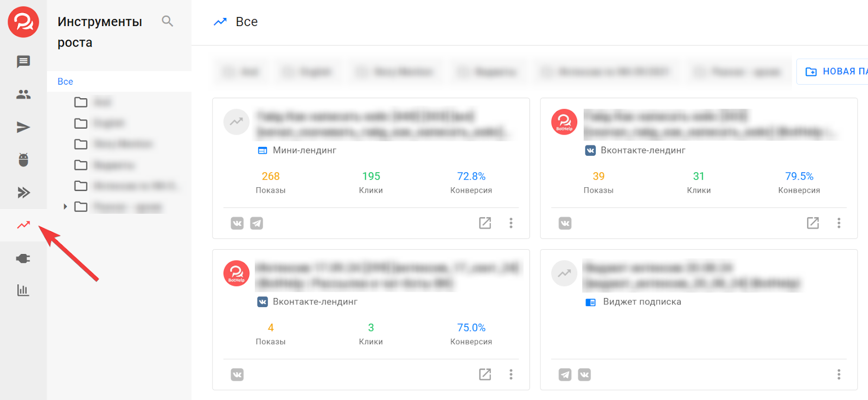Image resolution: width=868 pixels, height=400 pixels.
Task: Expand the last folder in the tree
Action: (x=65, y=207)
